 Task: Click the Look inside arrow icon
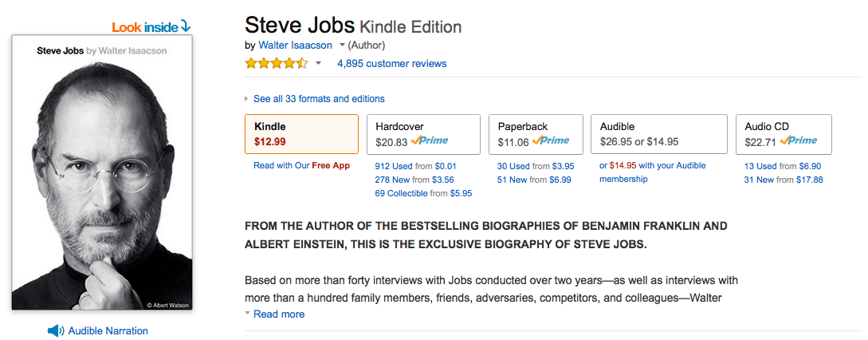[186, 26]
